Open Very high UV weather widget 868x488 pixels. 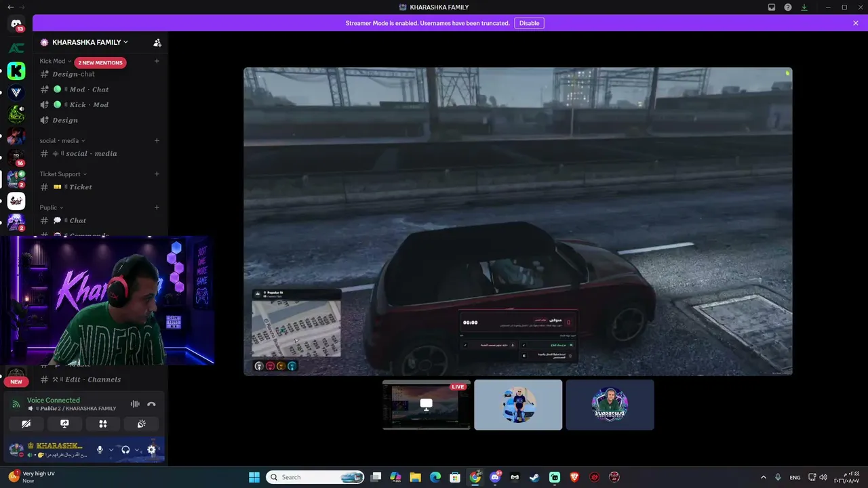[x=33, y=477]
